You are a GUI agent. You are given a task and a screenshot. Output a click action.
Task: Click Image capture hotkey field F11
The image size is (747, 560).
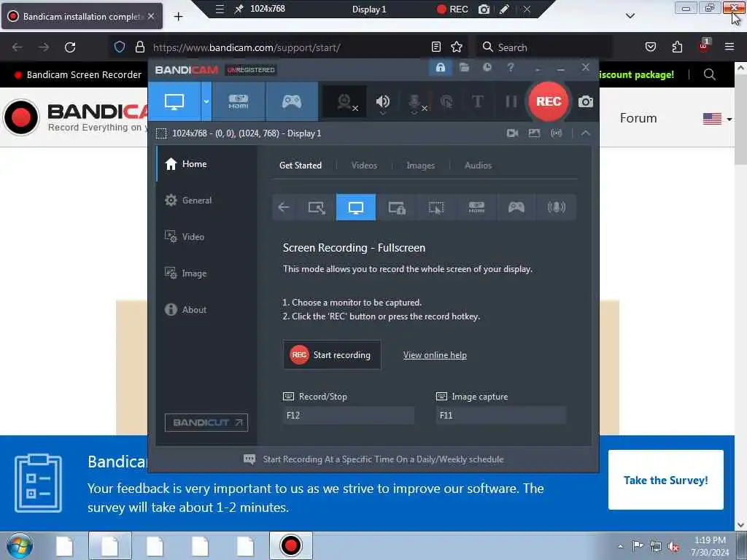pos(500,415)
